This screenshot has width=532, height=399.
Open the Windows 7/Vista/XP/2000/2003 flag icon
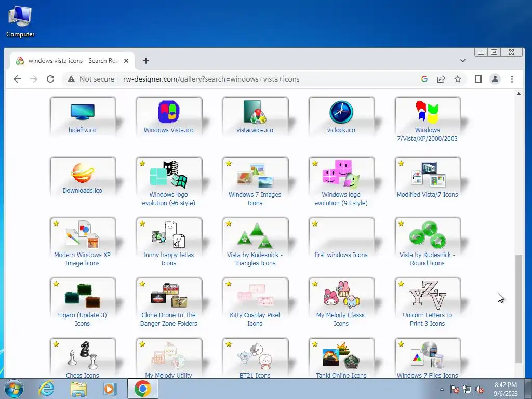pos(427,112)
